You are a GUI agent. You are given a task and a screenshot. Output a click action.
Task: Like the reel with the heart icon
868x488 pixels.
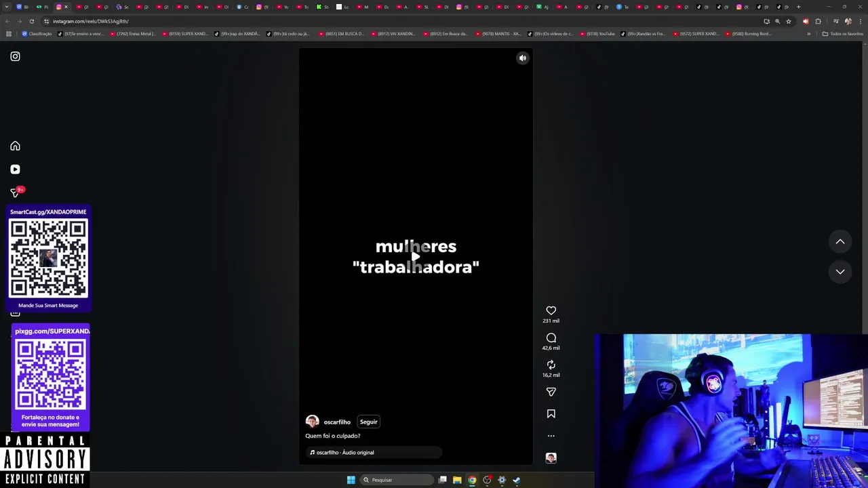[551, 310]
